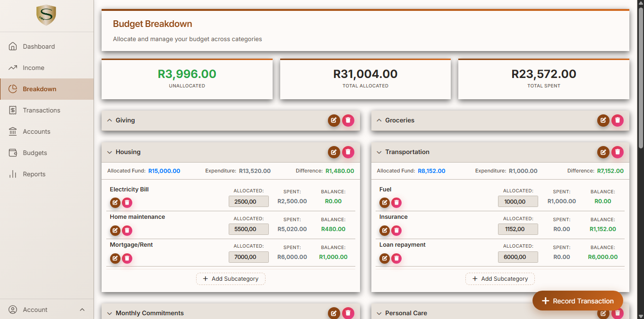
Task: Edit the Fuel subcategory
Action: tap(385, 203)
